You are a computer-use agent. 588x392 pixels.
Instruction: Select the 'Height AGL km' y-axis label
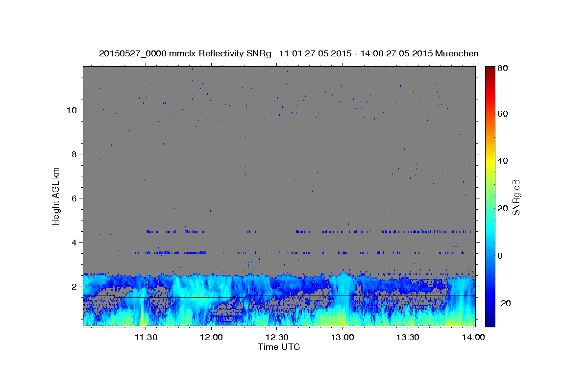(56, 196)
